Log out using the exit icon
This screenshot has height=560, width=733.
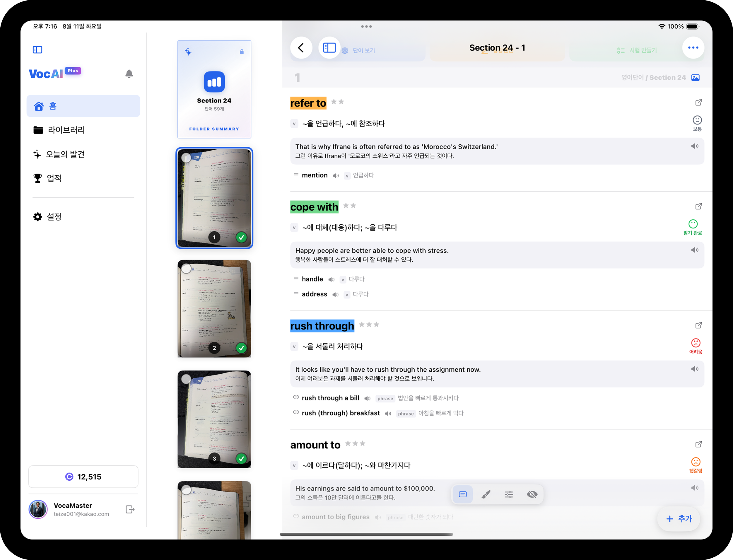tap(130, 509)
